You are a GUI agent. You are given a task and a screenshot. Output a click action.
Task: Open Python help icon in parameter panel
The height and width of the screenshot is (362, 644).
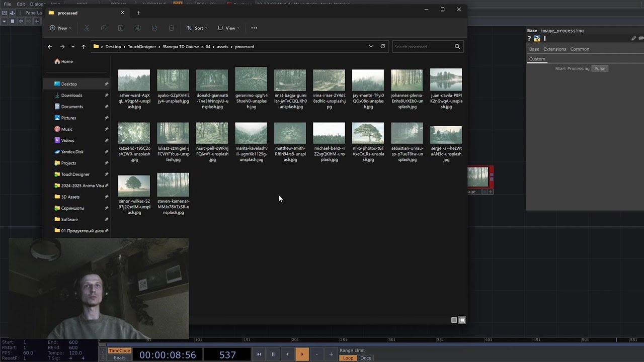537,38
